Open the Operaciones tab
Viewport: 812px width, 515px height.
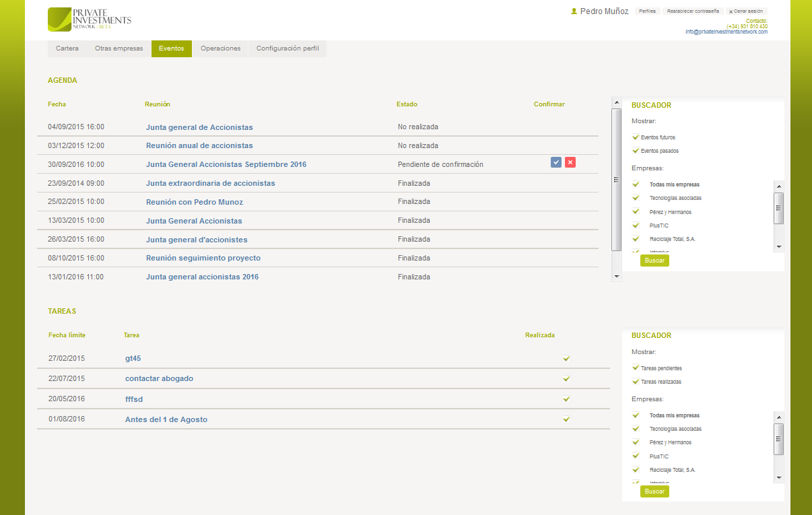tap(220, 48)
